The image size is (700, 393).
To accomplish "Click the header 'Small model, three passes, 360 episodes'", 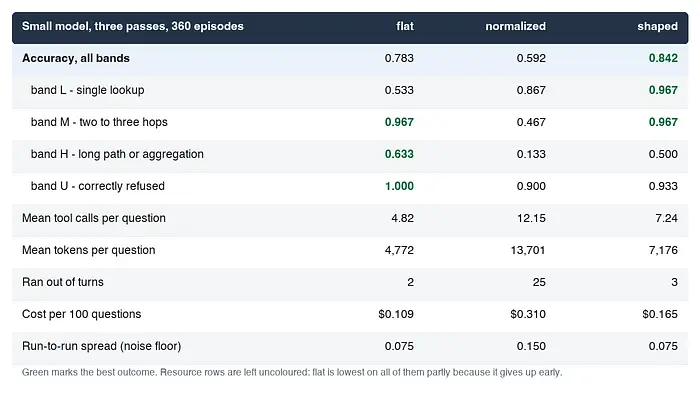I will [x=133, y=26].
